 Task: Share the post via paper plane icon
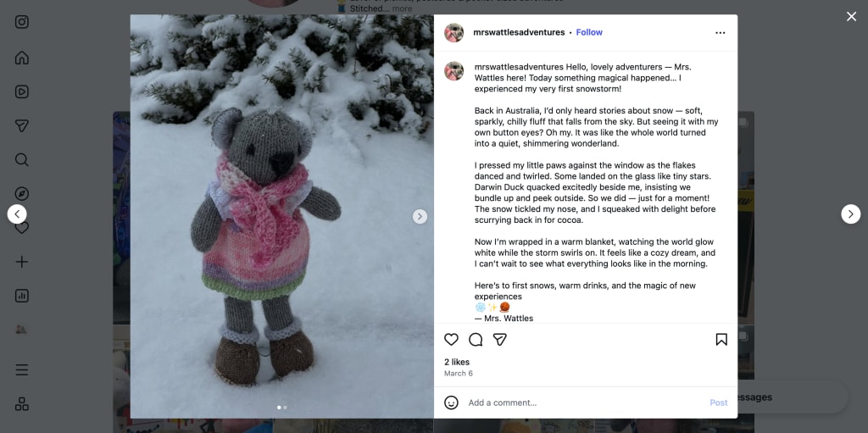(x=500, y=340)
